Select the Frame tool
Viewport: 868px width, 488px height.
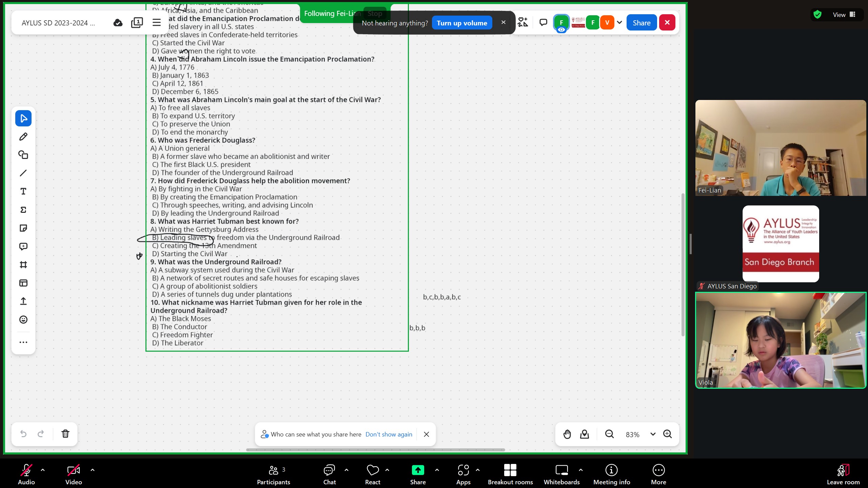[23, 265]
